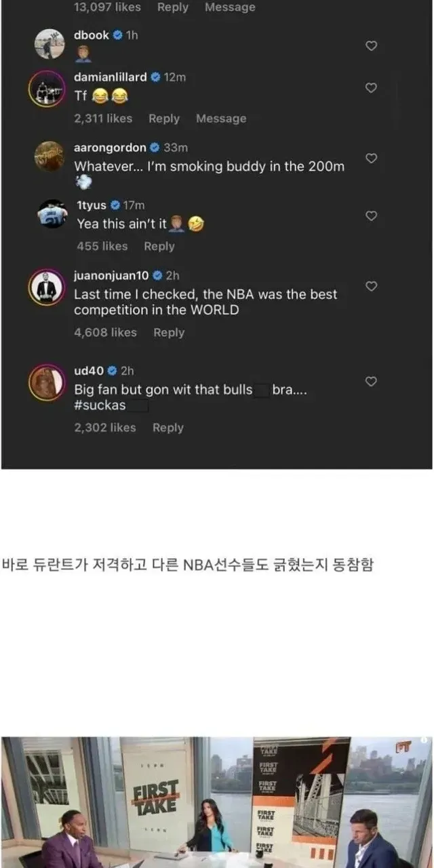Message damianlillard from his comment
Image resolution: width=434 pixels, height=868 pixels.
click(221, 119)
